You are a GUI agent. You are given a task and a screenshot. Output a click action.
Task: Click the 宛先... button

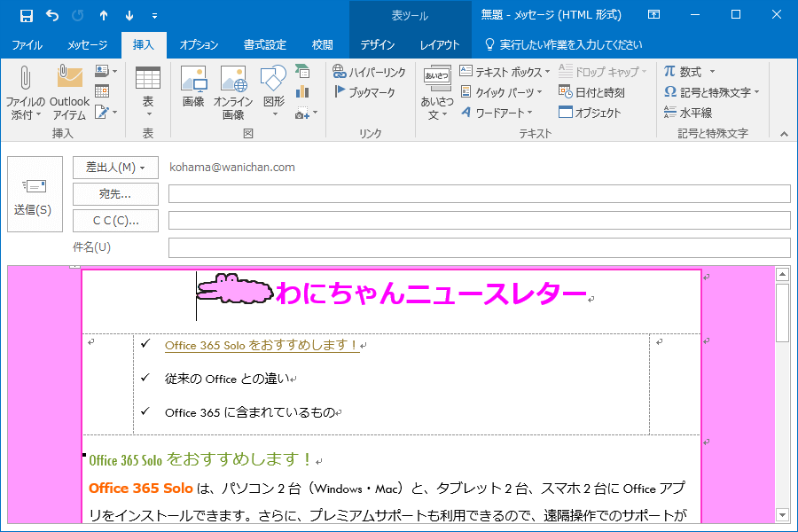point(115,194)
